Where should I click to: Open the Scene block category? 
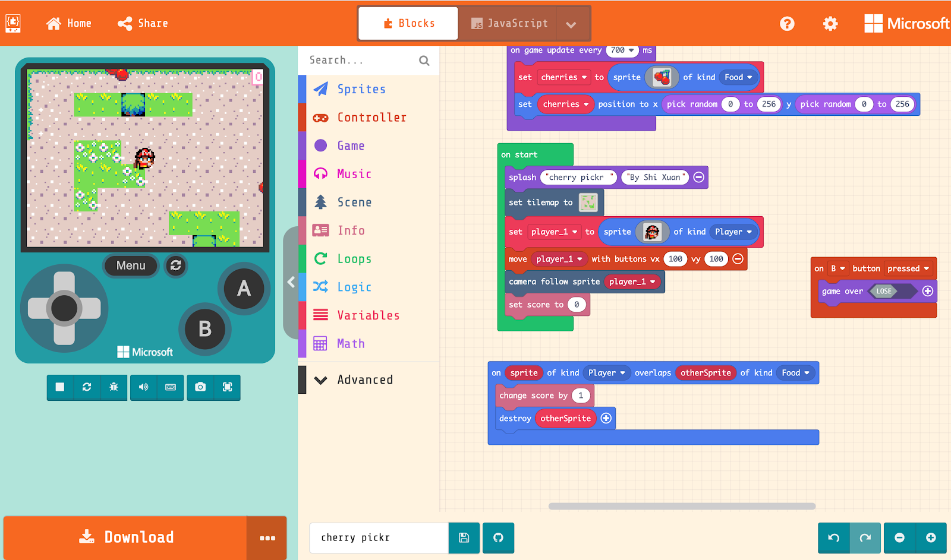369,202
